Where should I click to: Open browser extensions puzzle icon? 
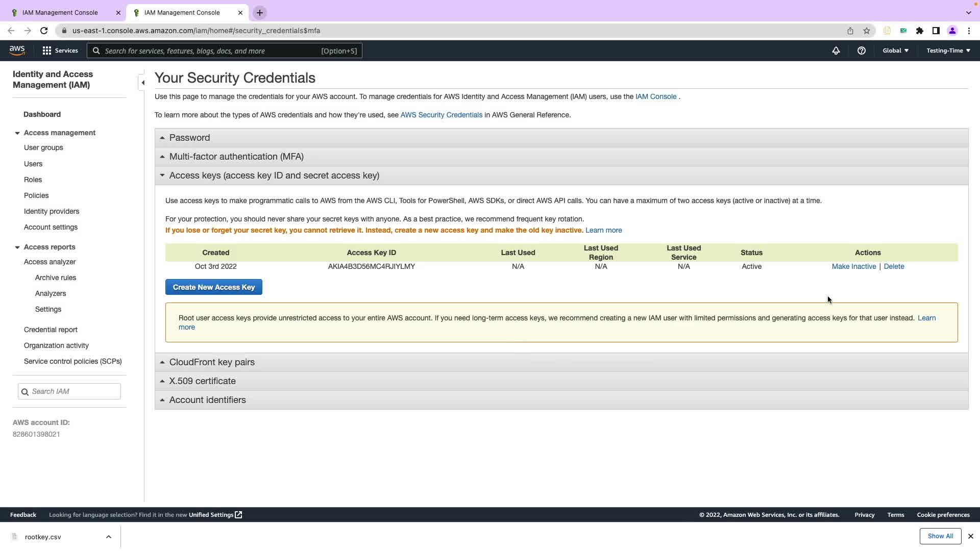[919, 31]
